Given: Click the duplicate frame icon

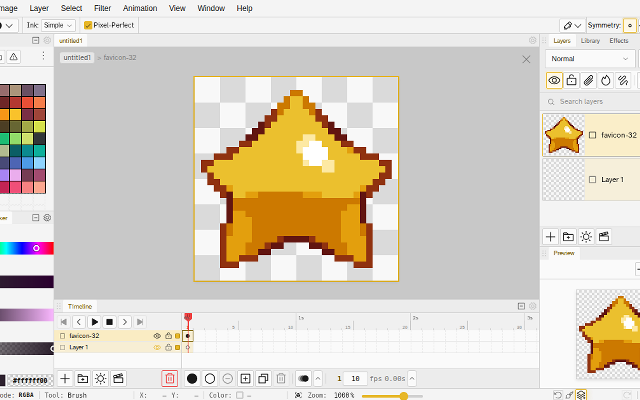Looking at the screenshot, I should coord(263,379).
